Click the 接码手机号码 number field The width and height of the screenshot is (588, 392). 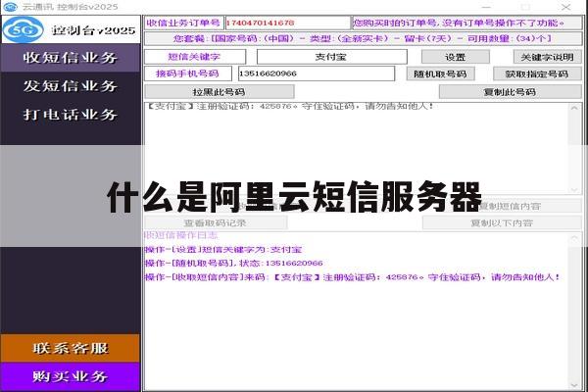tap(317, 73)
